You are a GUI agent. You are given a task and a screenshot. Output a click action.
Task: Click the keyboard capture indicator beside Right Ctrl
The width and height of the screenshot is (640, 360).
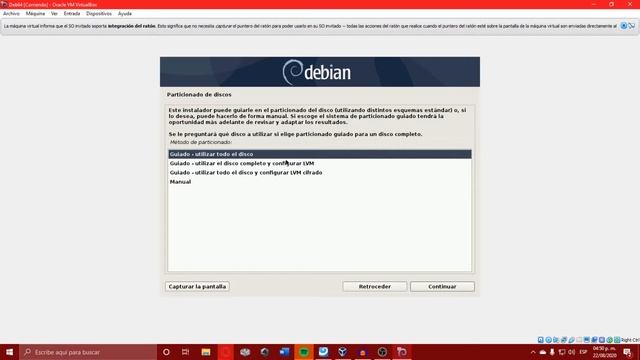point(617,340)
